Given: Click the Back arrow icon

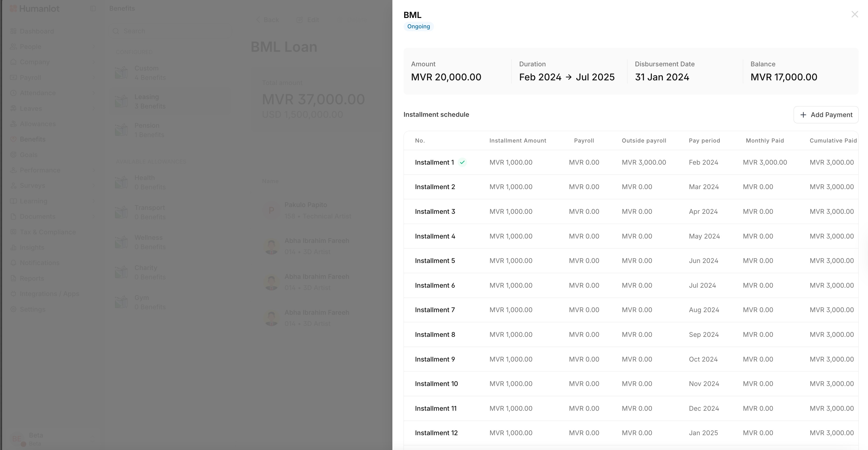Looking at the screenshot, I should click(x=258, y=20).
